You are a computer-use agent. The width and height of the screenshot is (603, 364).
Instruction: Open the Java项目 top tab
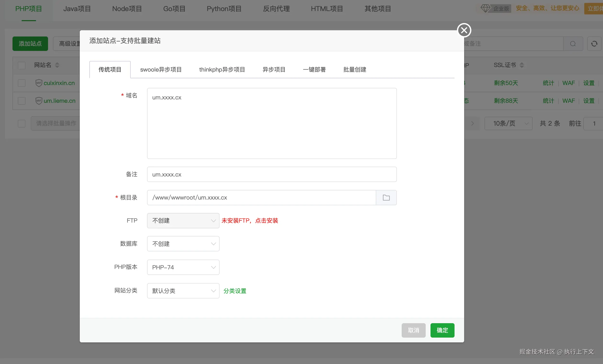tap(77, 9)
